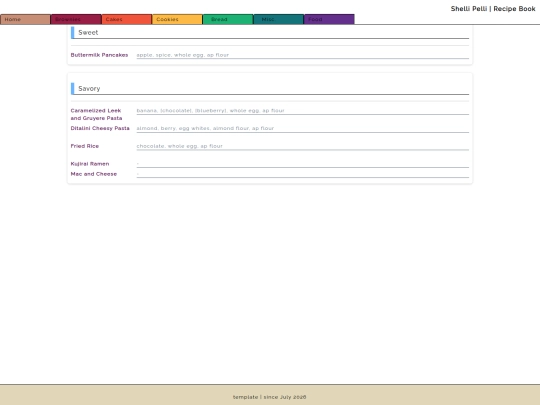Open the Kujirai Ramen recipe
The height and width of the screenshot is (405, 540).
pos(90,164)
